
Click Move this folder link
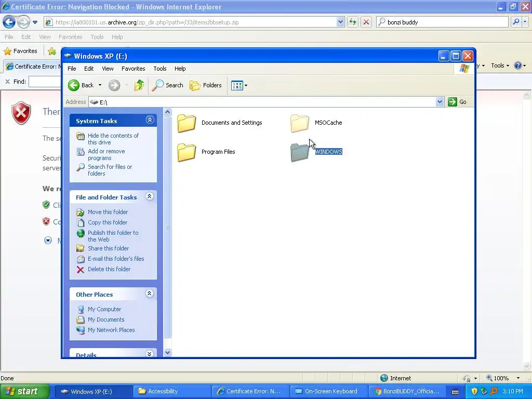pyautogui.click(x=108, y=212)
